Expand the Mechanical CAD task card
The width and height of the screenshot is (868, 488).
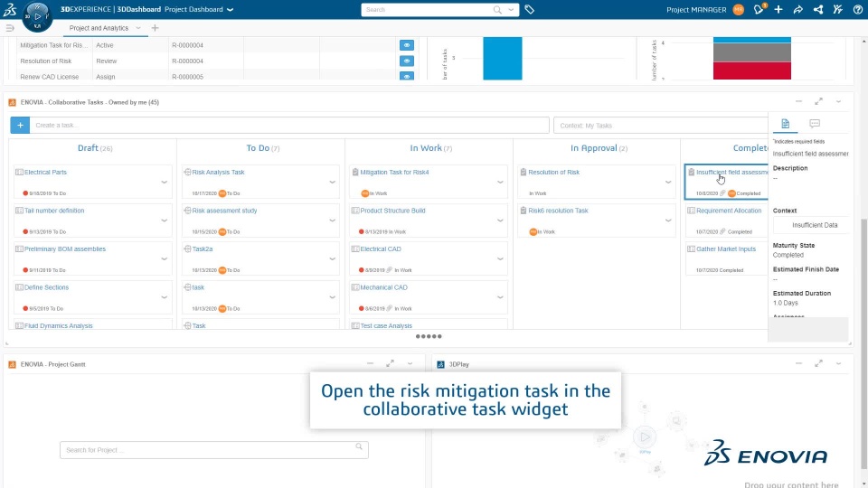click(x=500, y=297)
